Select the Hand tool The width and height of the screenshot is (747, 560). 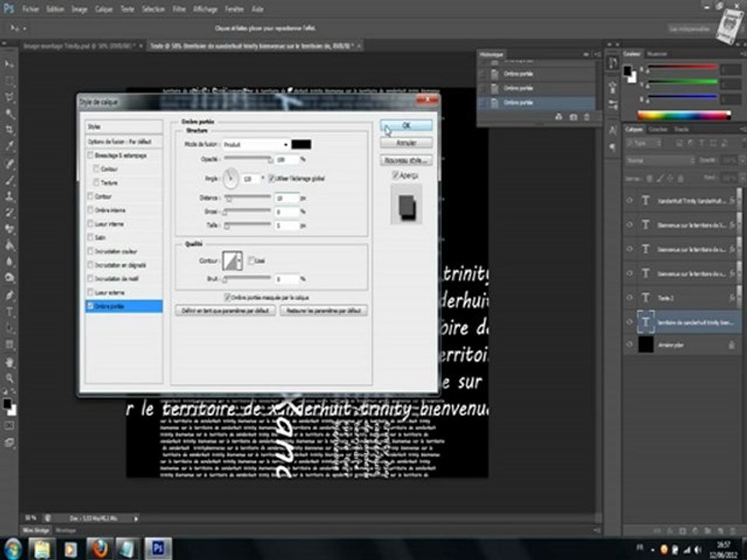(x=9, y=362)
